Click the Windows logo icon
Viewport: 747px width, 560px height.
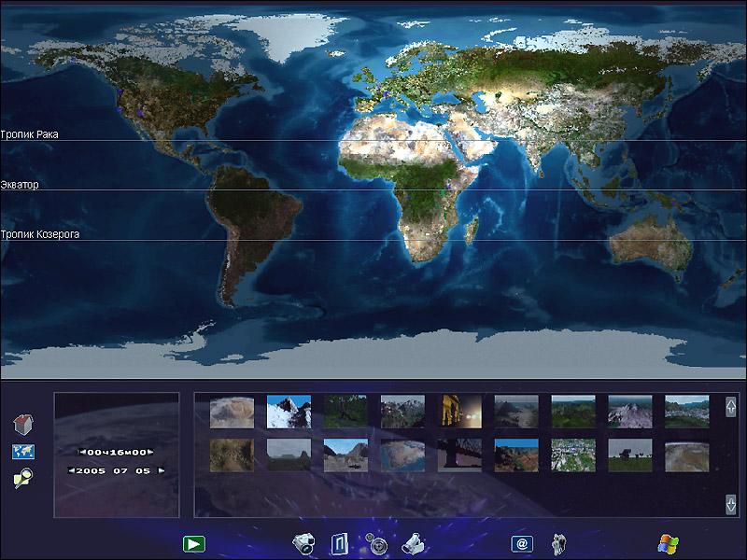pyautogui.click(x=669, y=542)
